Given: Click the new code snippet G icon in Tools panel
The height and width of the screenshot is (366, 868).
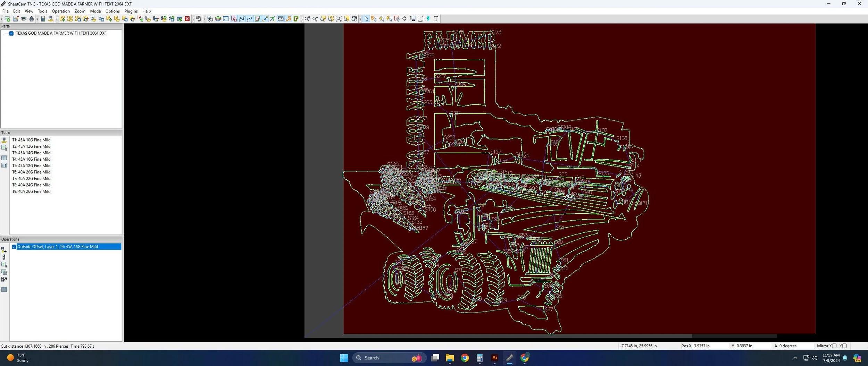Looking at the screenshot, I should pos(4,148).
